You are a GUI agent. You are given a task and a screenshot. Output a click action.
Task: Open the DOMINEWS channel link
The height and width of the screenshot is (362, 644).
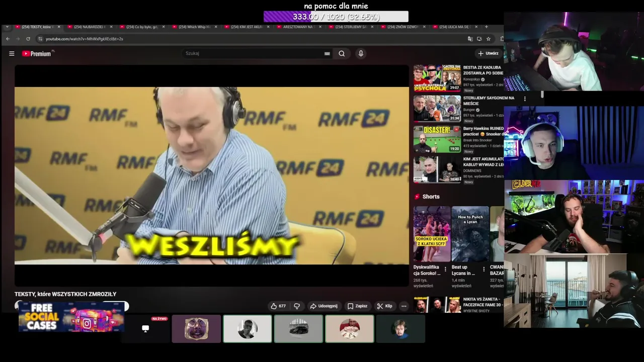473,170
